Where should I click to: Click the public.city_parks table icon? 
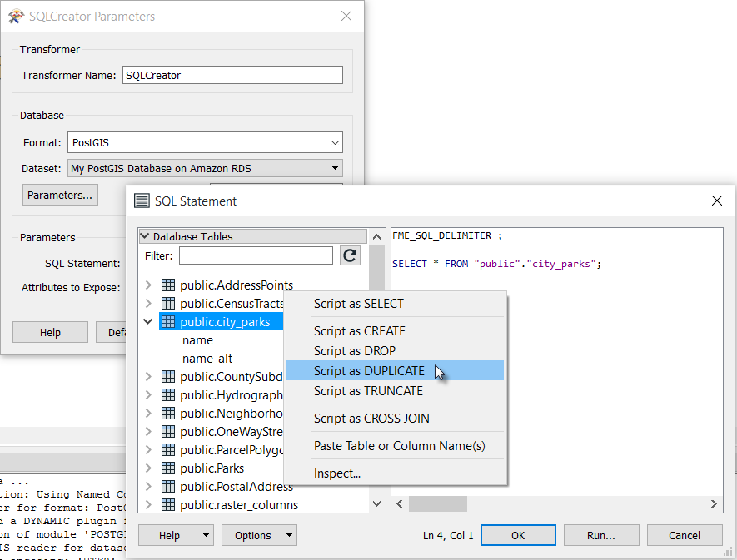point(168,322)
